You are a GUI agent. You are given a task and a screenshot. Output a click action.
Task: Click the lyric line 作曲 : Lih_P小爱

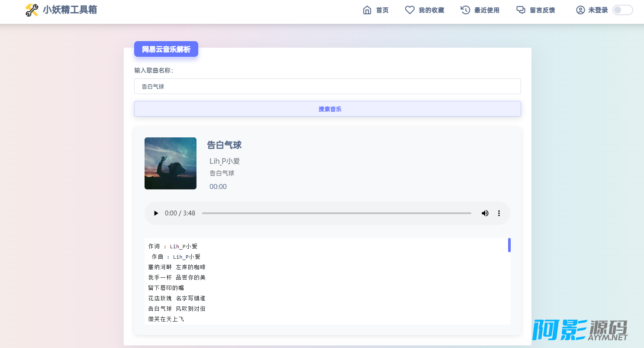tap(176, 257)
